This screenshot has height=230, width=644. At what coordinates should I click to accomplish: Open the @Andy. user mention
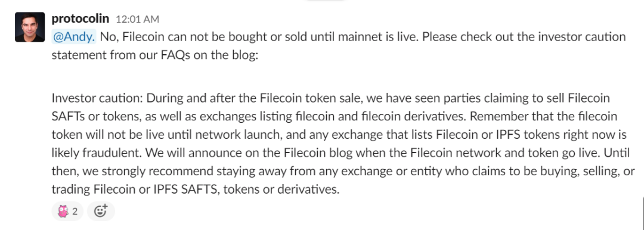coord(74,37)
